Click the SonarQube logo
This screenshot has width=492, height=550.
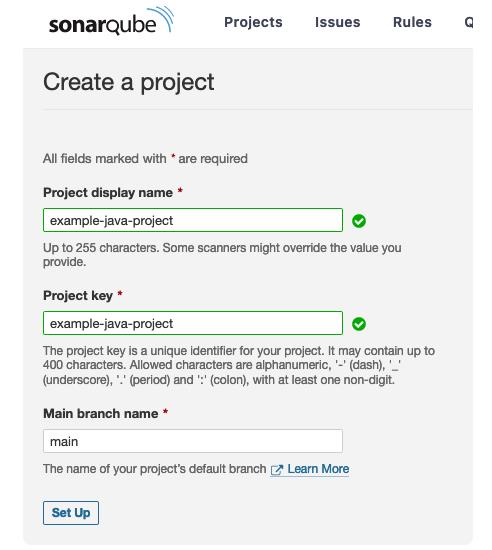[x=111, y=21]
